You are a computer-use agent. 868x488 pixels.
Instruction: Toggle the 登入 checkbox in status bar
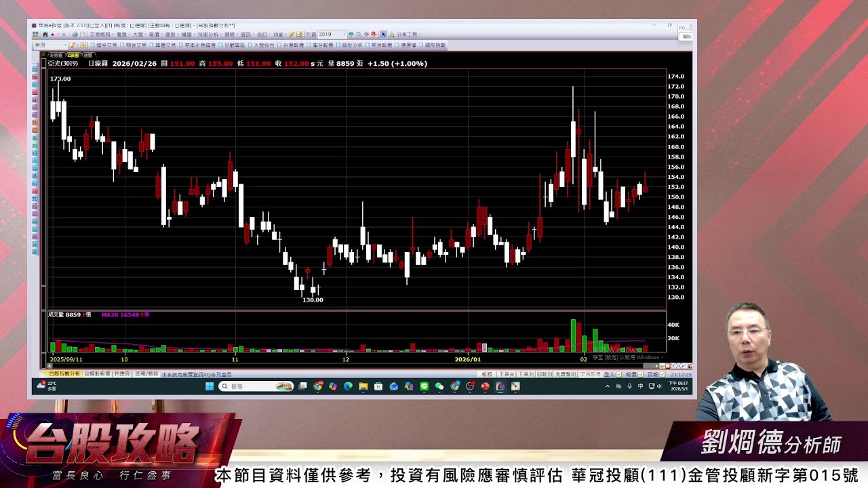pos(618,373)
